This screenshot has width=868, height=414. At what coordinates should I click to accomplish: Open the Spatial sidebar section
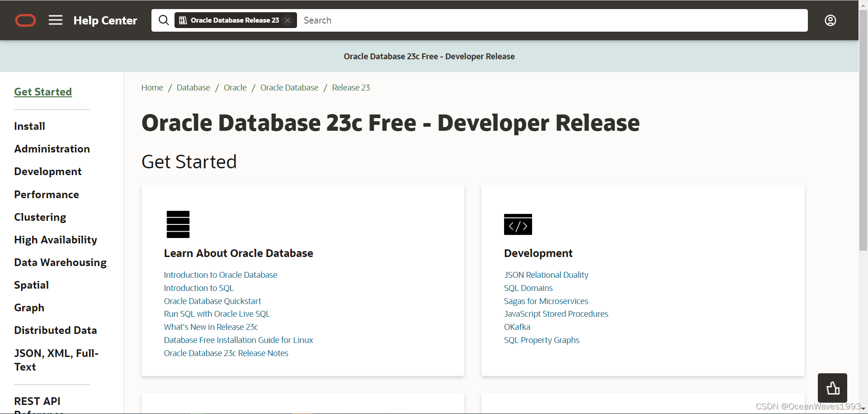click(31, 285)
